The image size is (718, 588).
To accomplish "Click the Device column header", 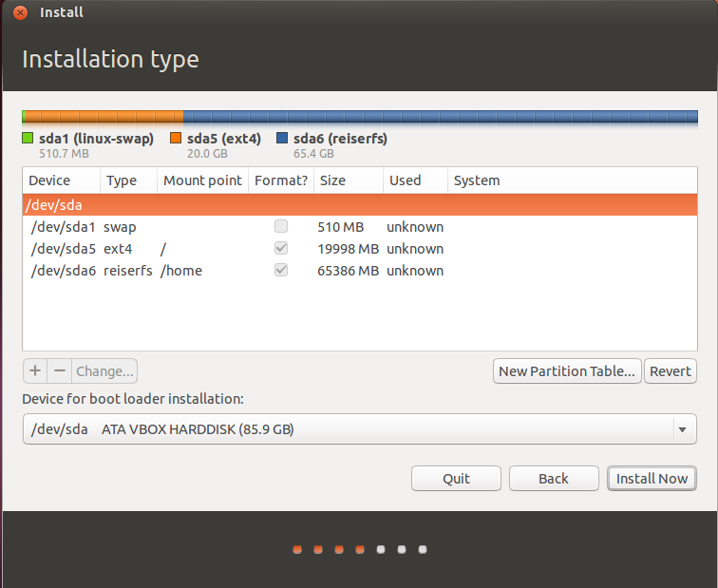I will (x=62, y=180).
